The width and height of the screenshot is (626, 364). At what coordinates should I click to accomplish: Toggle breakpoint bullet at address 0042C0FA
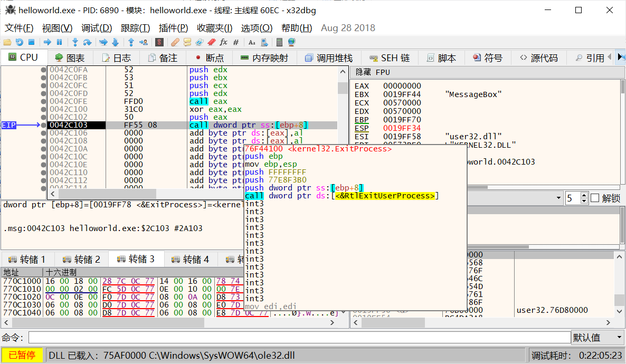tap(43, 70)
